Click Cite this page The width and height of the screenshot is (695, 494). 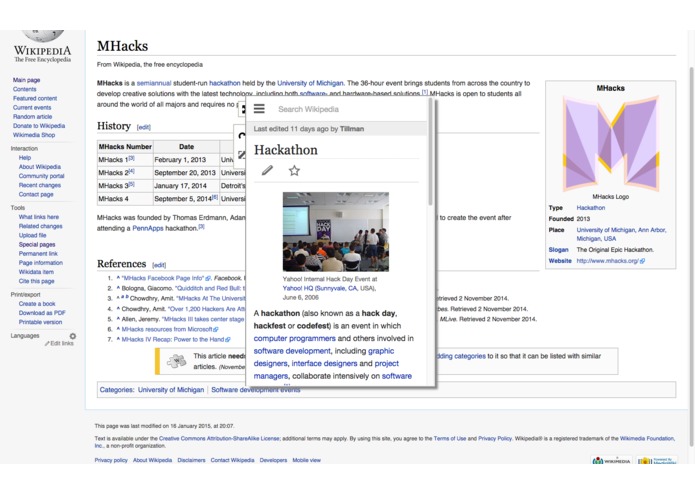[36, 281]
